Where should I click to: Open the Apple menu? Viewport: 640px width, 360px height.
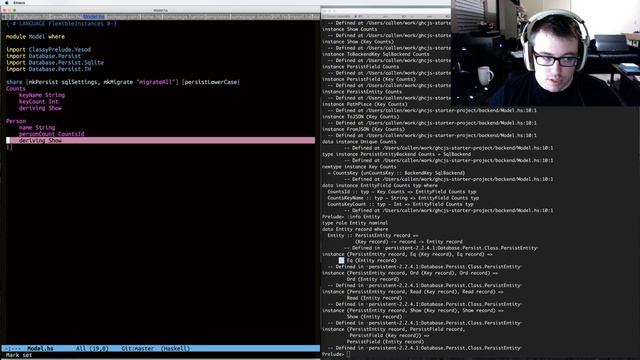click(7, 2)
